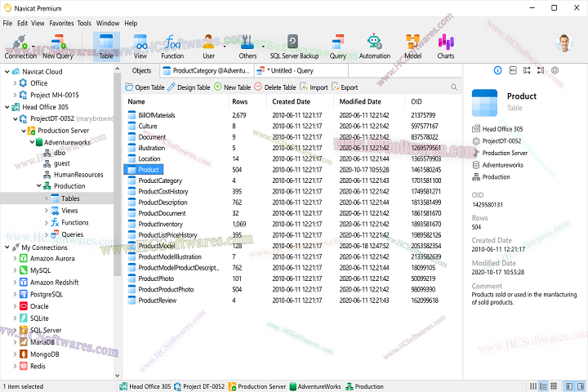Screen dimensions: 588x392
Task: Click the New Query toolbar icon
Action: click(57, 47)
